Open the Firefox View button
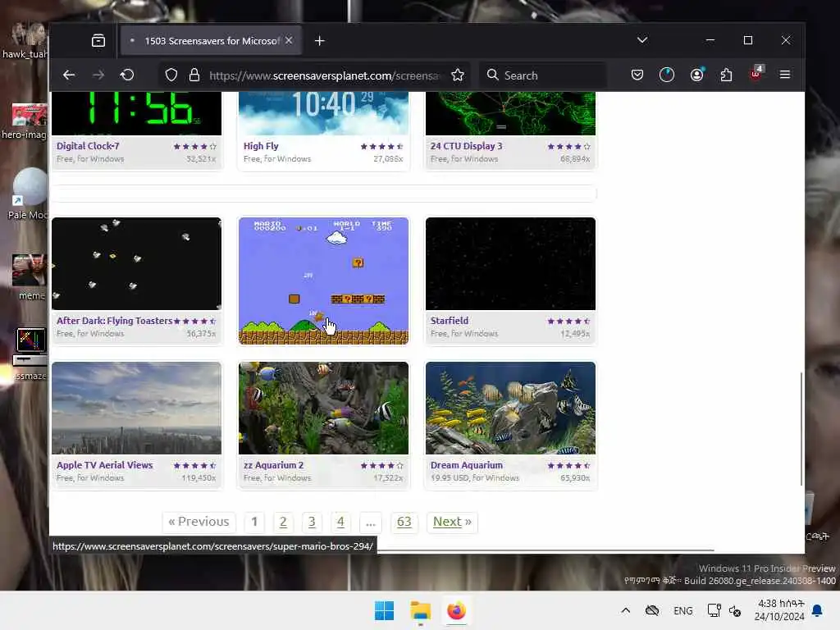This screenshot has width=840, height=630. click(x=98, y=41)
